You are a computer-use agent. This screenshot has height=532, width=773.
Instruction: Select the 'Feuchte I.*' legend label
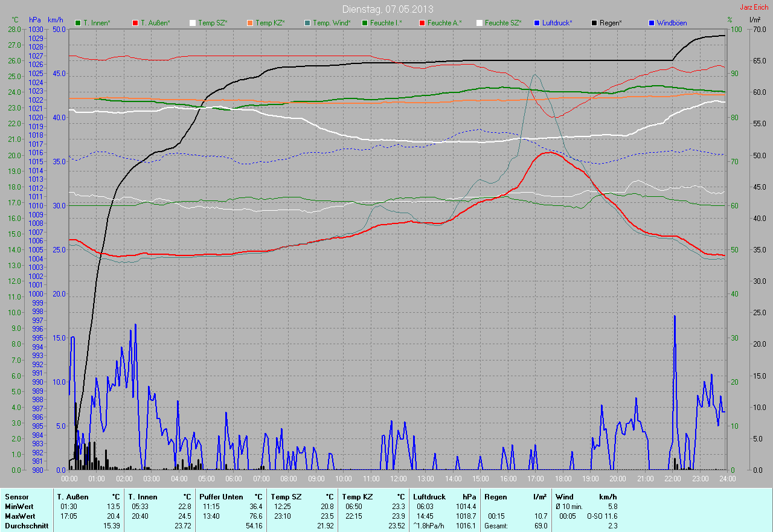[386, 23]
